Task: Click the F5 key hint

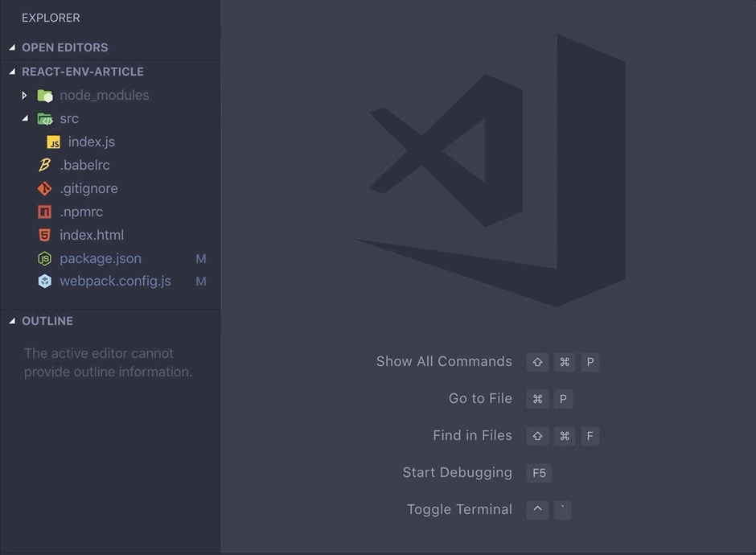Action: (x=539, y=473)
